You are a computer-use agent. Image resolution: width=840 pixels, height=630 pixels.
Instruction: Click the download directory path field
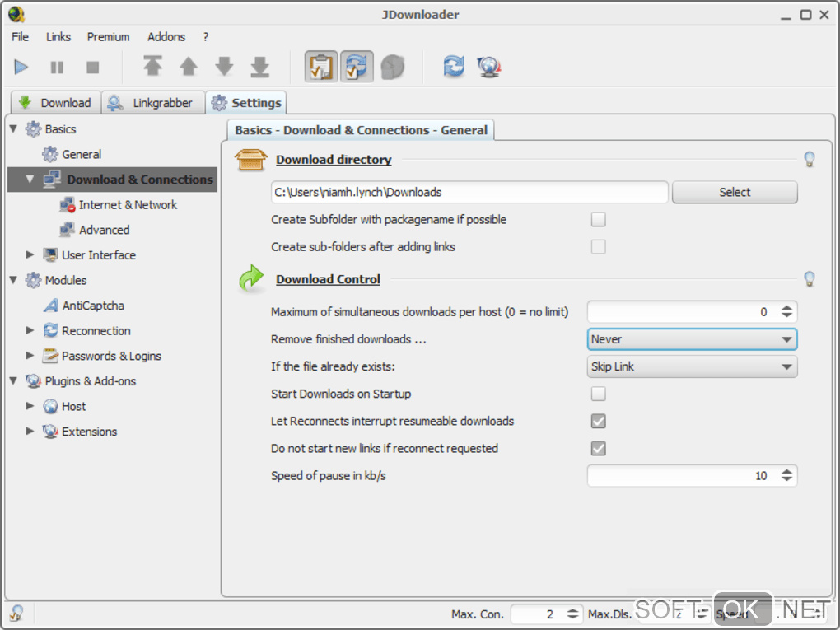pos(469,193)
